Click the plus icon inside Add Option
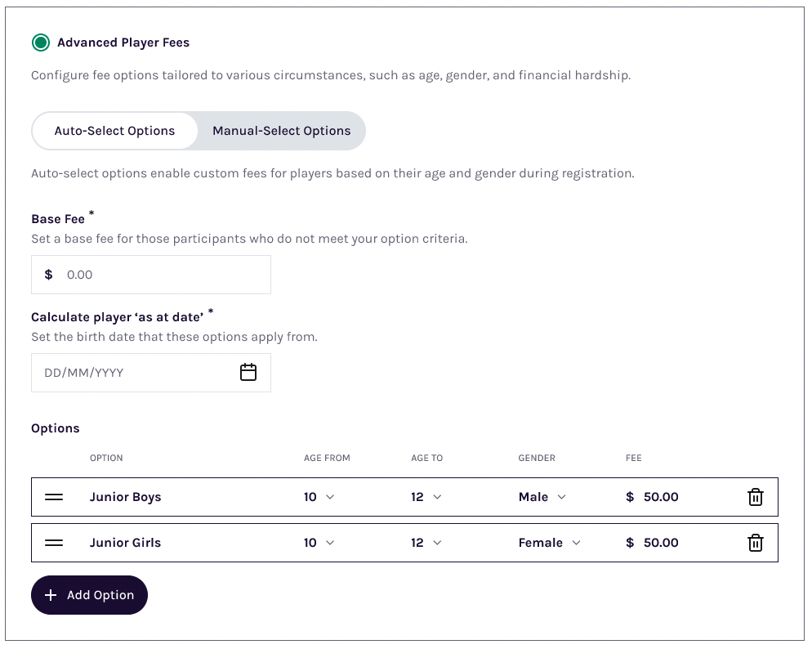The image size is (812, 649). click(51, 595)
